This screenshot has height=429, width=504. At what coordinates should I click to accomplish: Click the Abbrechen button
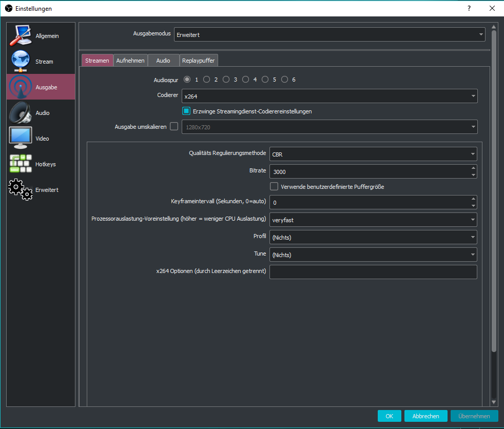click(425, 416)
